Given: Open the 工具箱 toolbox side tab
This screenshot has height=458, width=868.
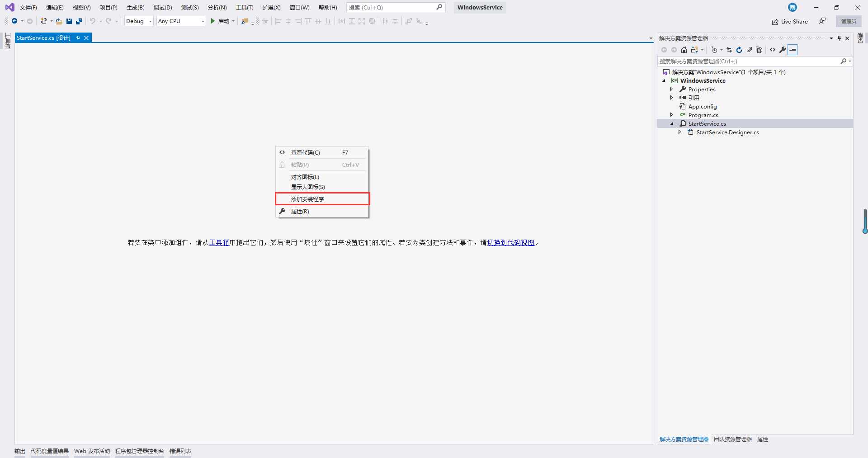Looking at the screenshot, I should coord(8,41).
